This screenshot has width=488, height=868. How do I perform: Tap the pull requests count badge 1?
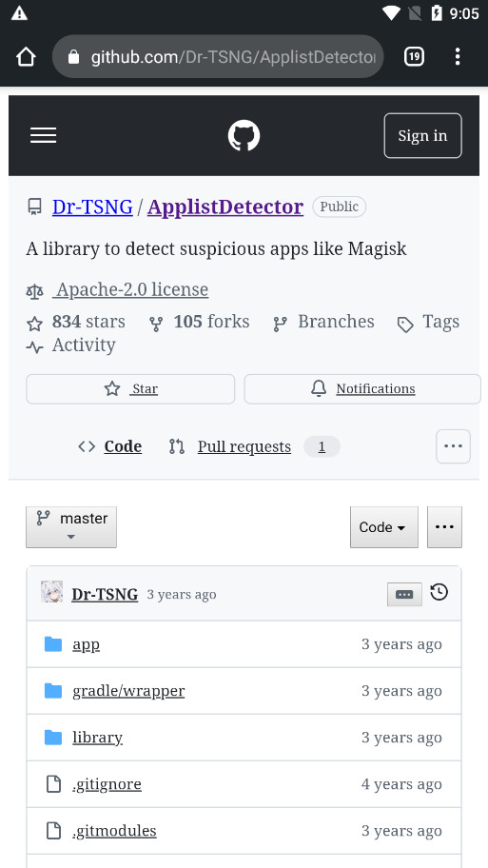pos(322,446)
